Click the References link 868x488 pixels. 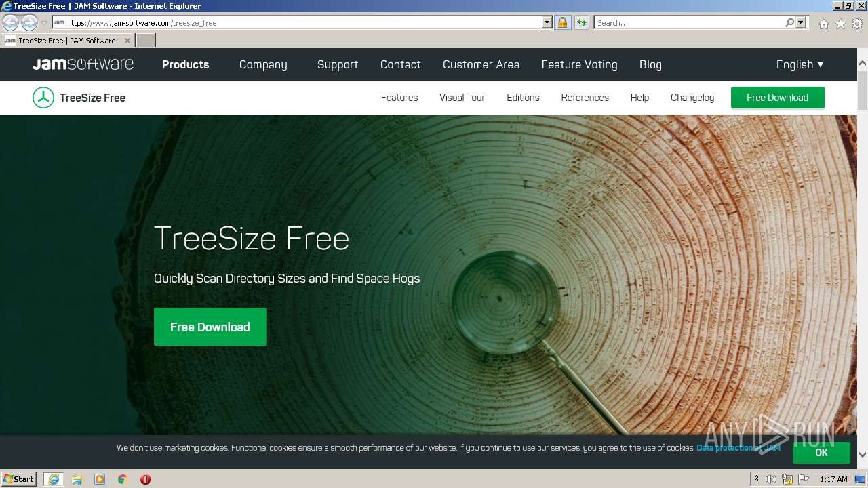pyautogui.click(x=585, y=98)
